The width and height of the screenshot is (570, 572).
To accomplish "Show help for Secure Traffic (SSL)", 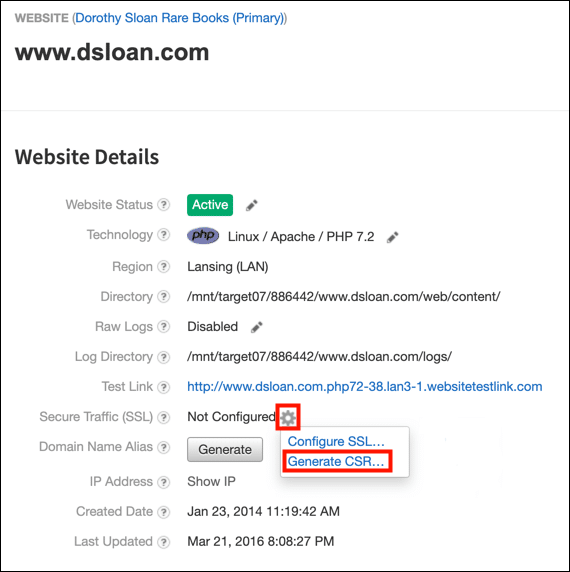I will pyautogui.click(x=163, y=417).
